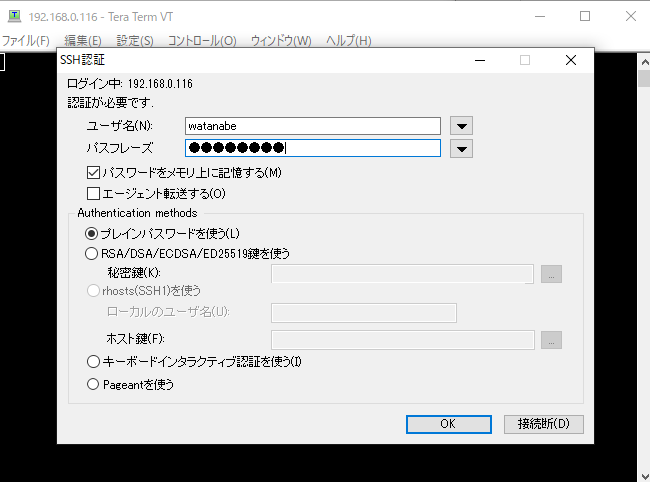Screen dimensions: 650x482
Task: Open the ヘルプ(H) menu
Action: (349, 41)
